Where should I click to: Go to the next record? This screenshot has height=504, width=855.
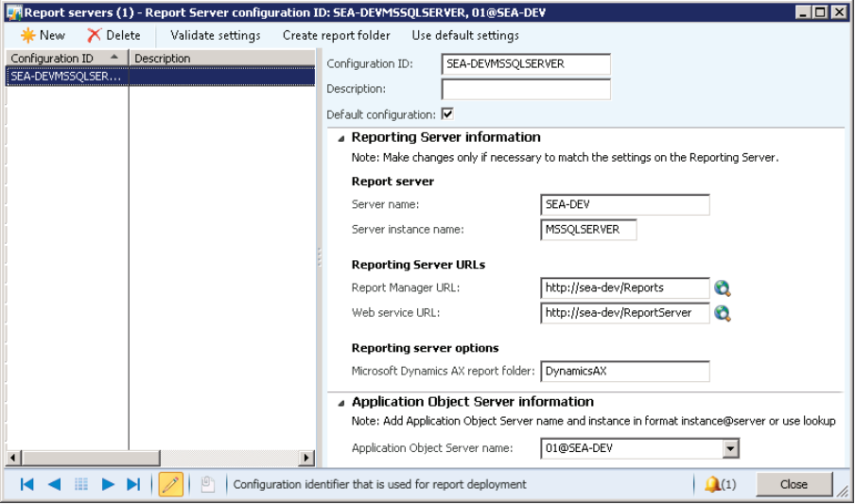(x=108, y=484)
